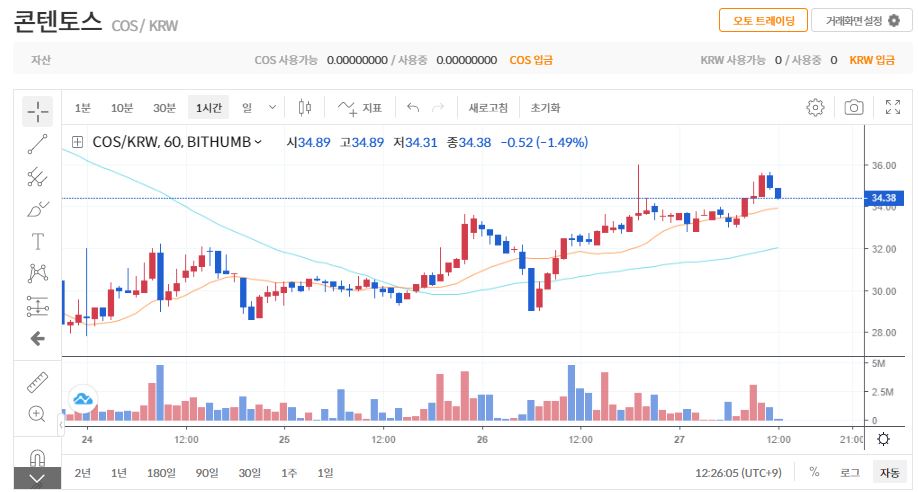Open time axis settings sun icon
The image size is (918, 492).
click(x=883, y=439)
